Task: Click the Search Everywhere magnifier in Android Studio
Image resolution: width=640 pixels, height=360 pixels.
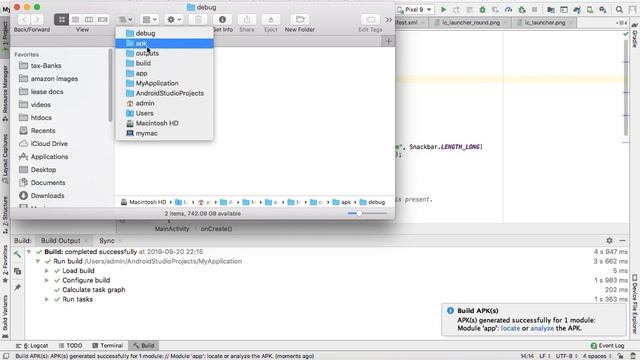Action: pos(619,9)
